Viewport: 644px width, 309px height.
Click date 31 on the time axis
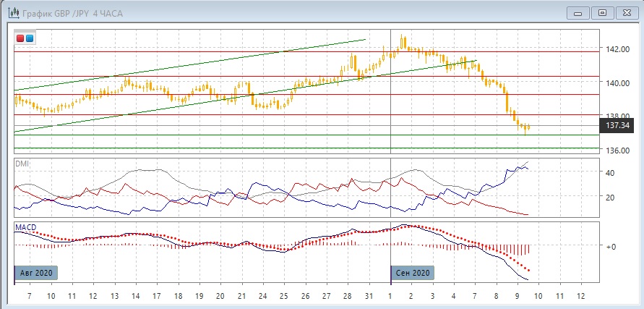pos(369,297)
